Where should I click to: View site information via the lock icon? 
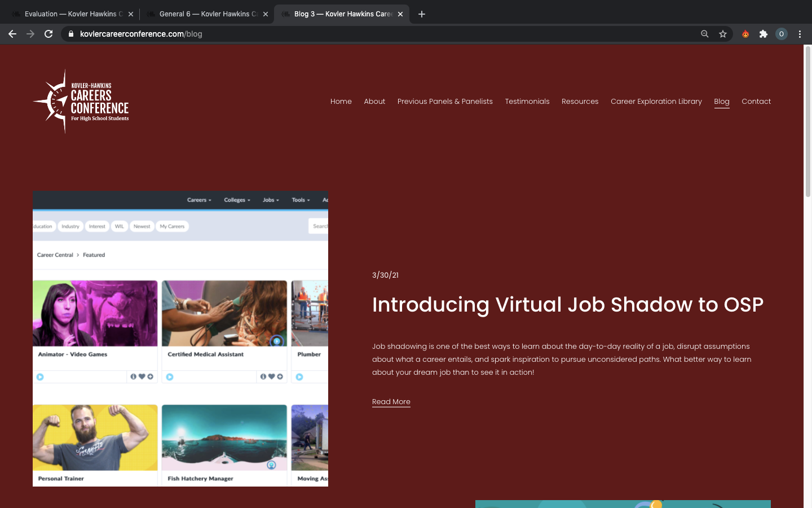(x=71, y=34)
